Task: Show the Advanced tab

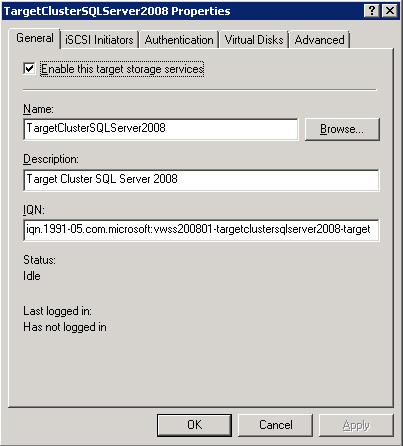Action: [x=319, y=40]
